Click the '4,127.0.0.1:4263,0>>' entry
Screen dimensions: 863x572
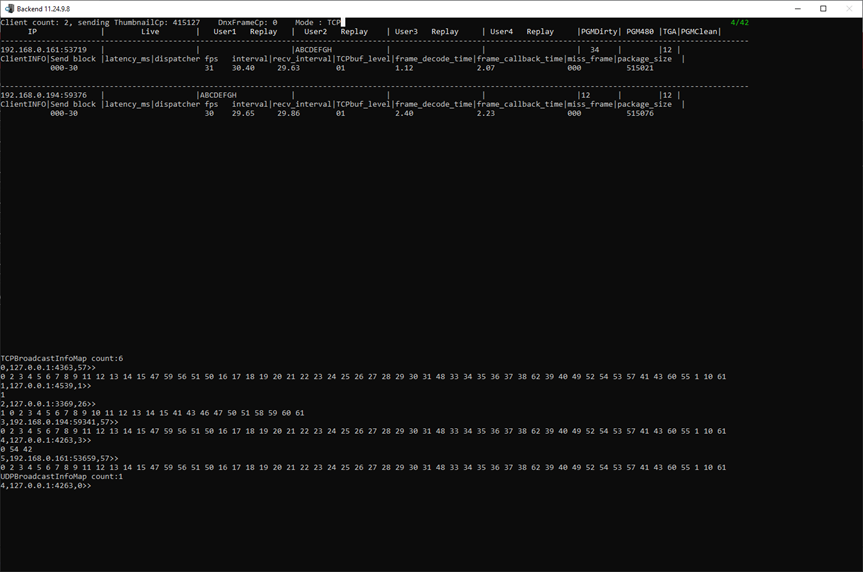coord(46,486)
